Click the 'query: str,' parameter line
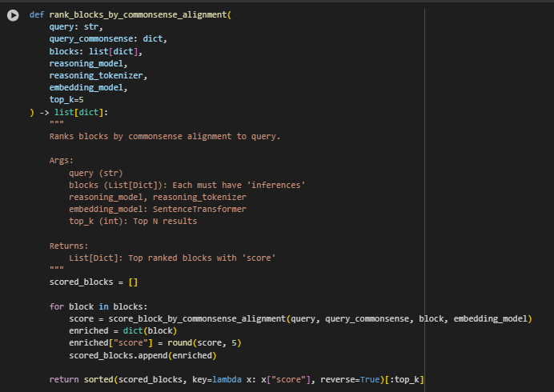The width and height of the screenshot is (554, 392). [76, 27]
